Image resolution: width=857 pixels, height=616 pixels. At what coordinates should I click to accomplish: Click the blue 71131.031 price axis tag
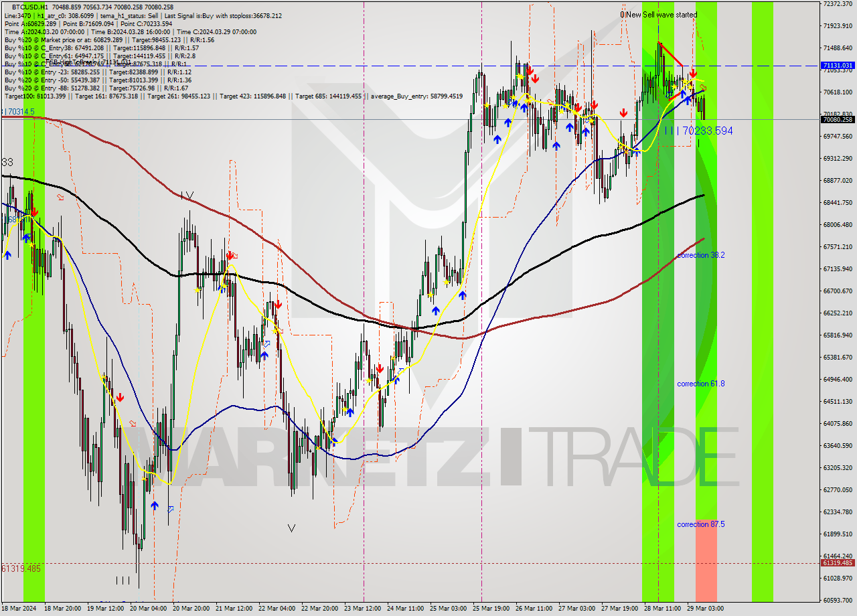point(838,66)
